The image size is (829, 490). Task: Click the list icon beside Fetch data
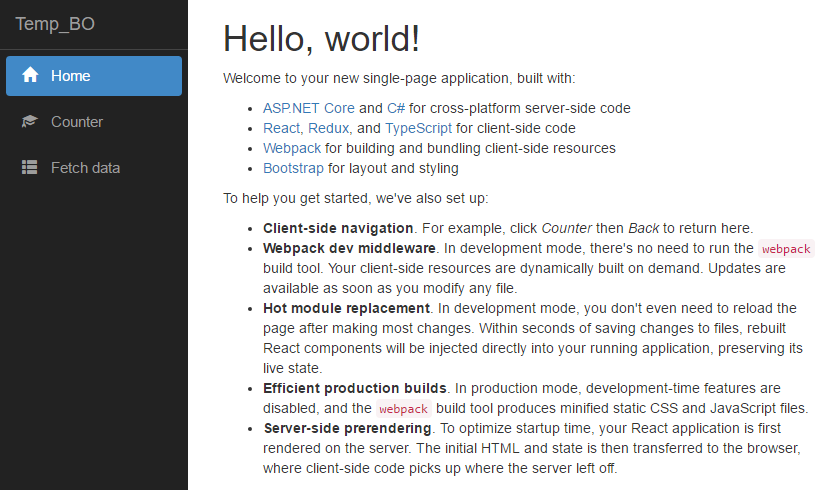pos(30,168)
